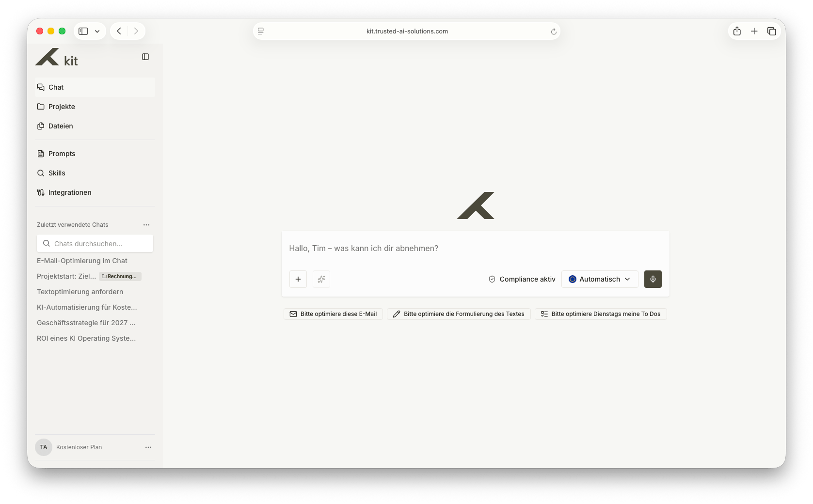Click the microphone voice input button
This screenshot has height=504, width=813.
653,279
